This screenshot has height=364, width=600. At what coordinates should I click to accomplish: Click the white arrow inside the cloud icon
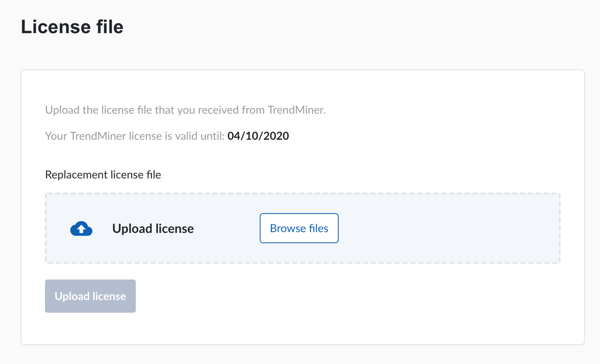pos(81,229)
